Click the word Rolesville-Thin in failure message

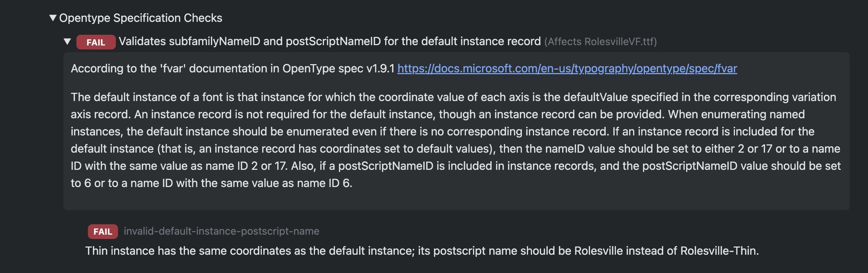click(x=718, y=251)
